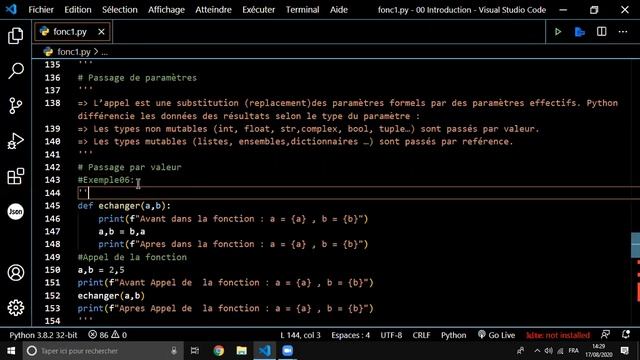
Task: Close the fonc1.py tab
Action: pos(101,32)
